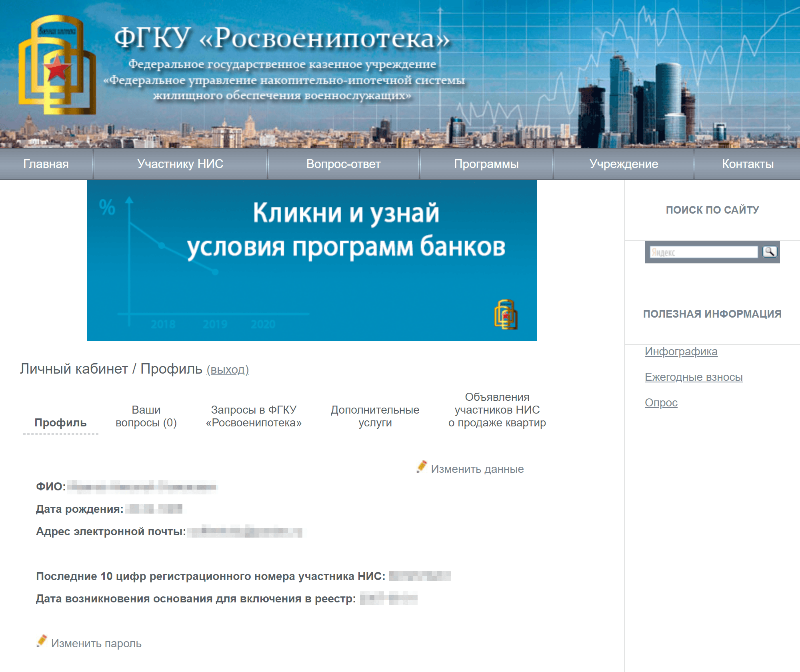Click the magnifier search button

coord(770,252)
